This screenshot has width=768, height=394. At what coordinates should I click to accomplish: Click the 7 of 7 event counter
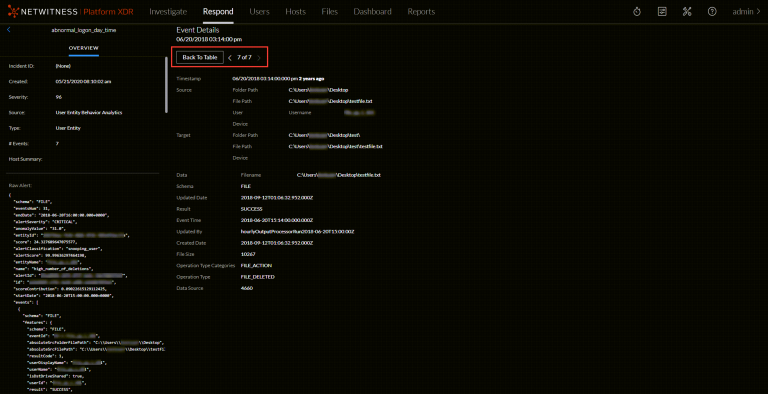pyautogui.click(x=244, y=57)
